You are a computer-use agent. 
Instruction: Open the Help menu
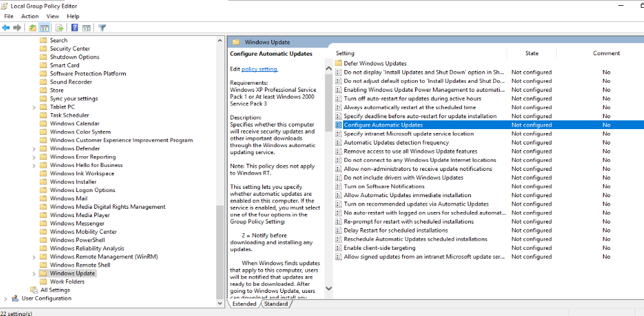point(73,17)
